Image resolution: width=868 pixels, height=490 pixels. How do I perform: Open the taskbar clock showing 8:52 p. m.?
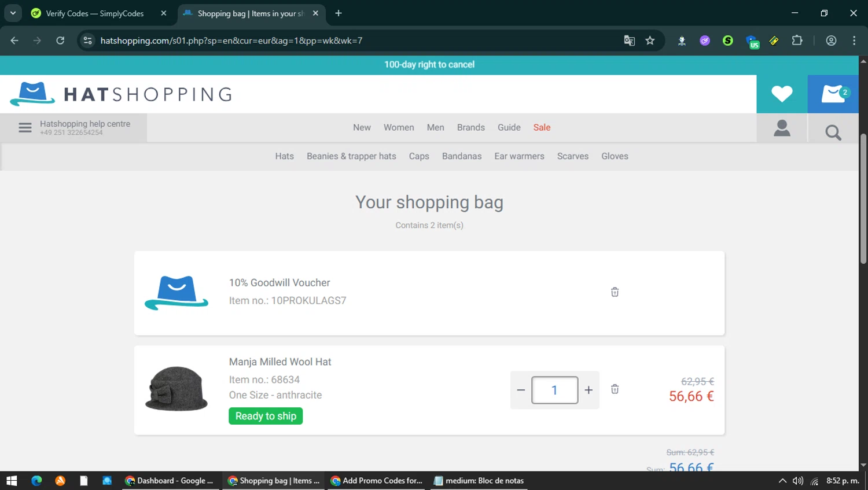(x=843, y=481)
